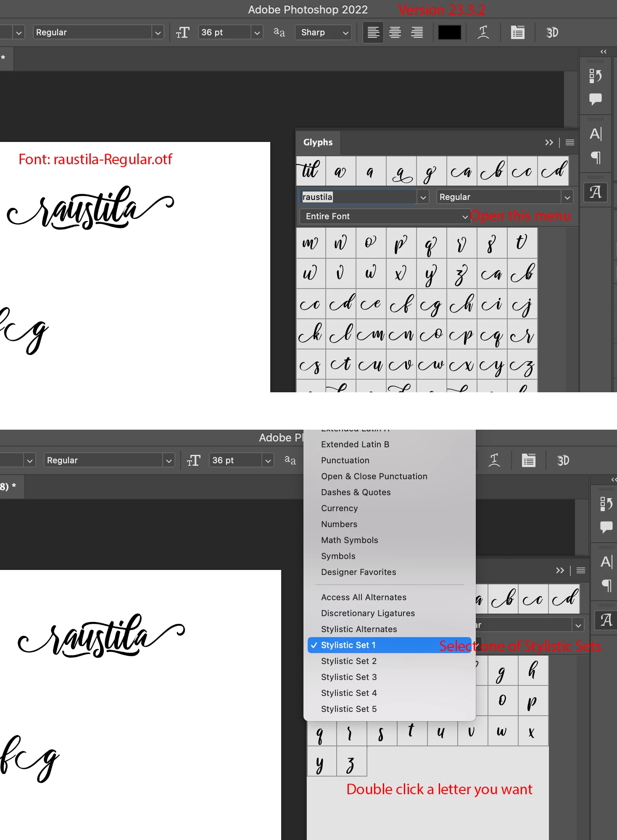Screen dimensions: 617x840
Task: Choose Stylistic Set 4 from menu
Action: [390, 693]
